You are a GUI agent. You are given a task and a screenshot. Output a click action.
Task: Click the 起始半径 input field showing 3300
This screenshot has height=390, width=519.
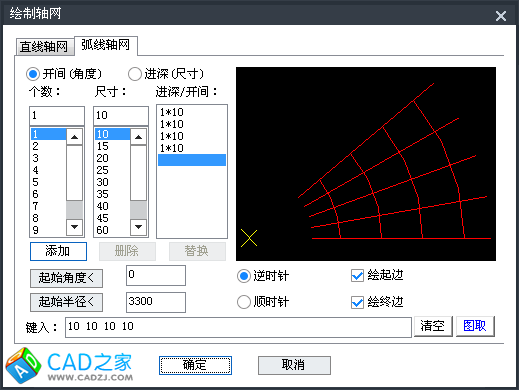[x=156, y=302]
